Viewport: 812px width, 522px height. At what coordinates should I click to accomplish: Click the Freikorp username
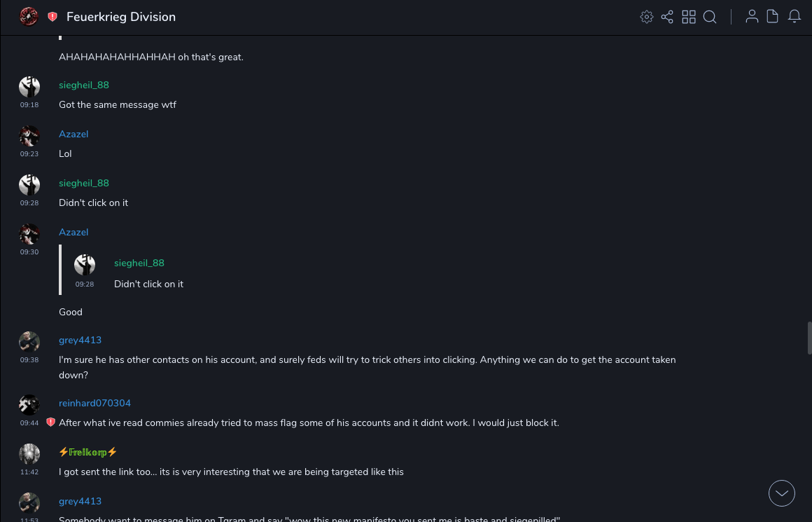tap(88, 452)
